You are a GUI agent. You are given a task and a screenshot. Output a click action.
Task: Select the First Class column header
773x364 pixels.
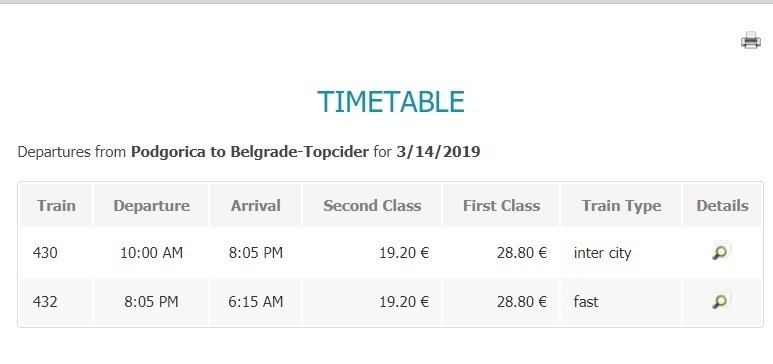501,206
